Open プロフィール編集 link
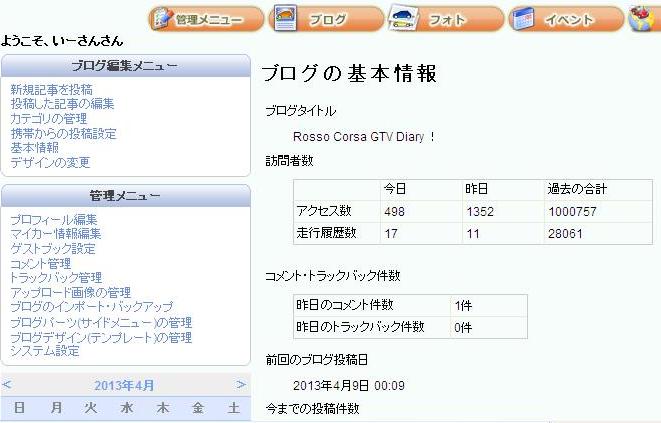Screen dimensions: 661x423 click(x=53, y=220)
